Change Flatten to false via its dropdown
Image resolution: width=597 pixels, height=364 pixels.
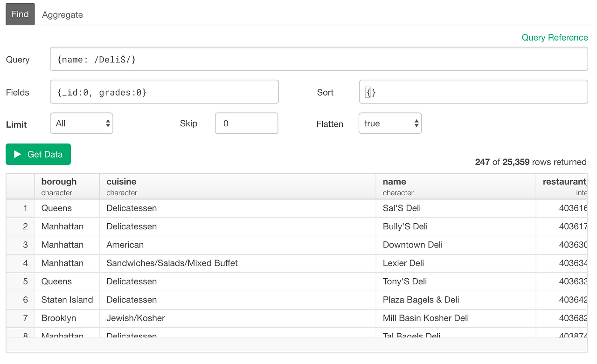tap(390, 123)
